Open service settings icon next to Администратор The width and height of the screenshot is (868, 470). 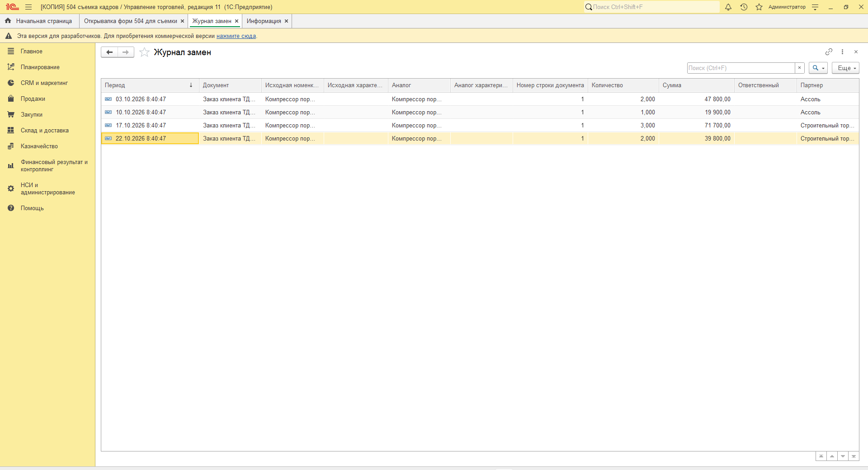815,7
